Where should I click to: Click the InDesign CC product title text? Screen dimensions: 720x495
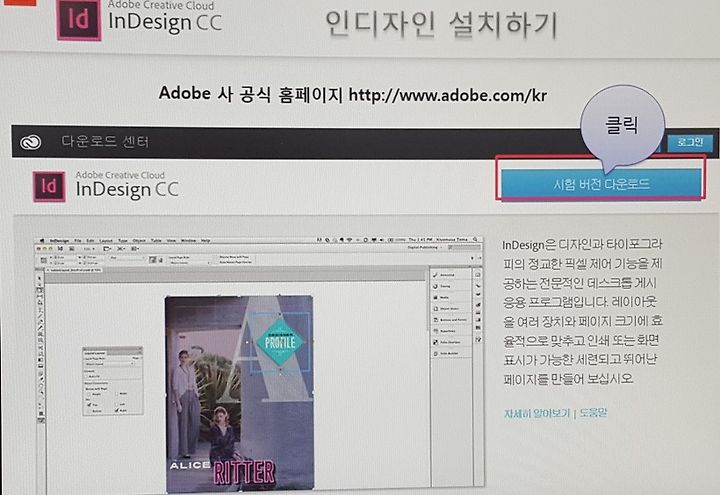127,189
